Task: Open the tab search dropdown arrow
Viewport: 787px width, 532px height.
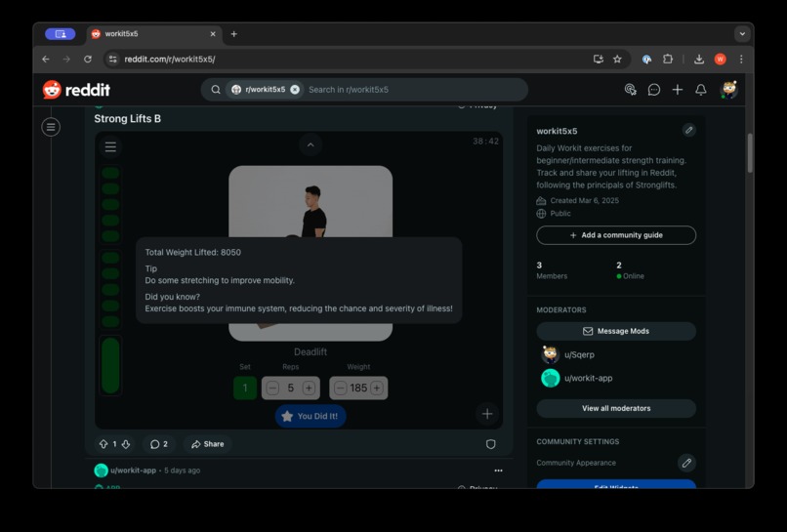Action: [x=742, y=34]
